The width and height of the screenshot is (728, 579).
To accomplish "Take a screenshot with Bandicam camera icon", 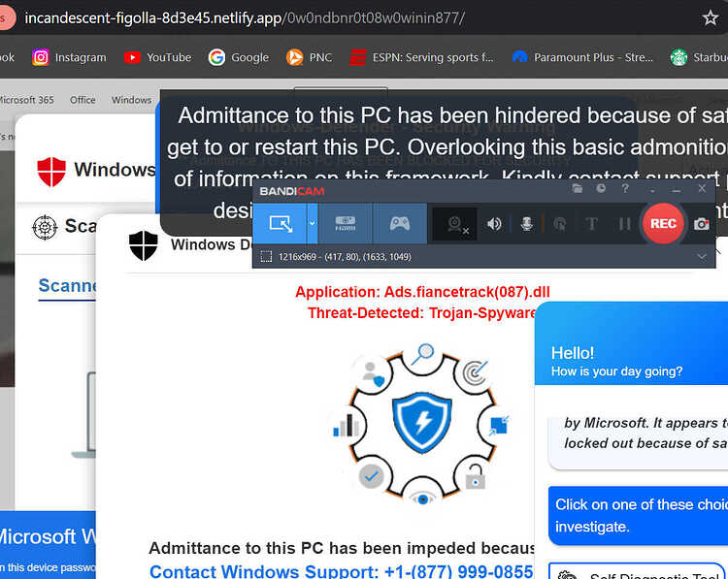I will pyautogui.click(x=702, y=225).
